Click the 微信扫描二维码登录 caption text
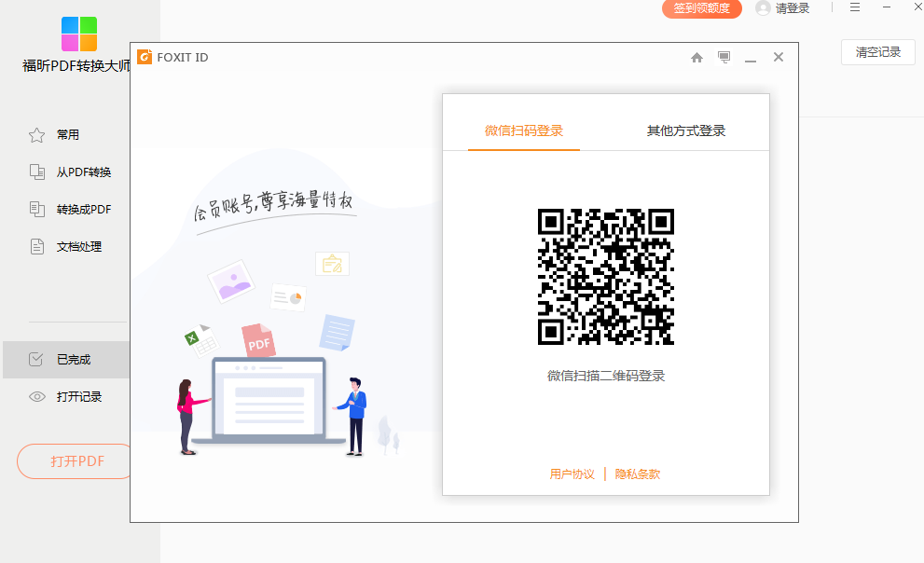The height and width of the screenshot is (563, 924). [606, 376]
